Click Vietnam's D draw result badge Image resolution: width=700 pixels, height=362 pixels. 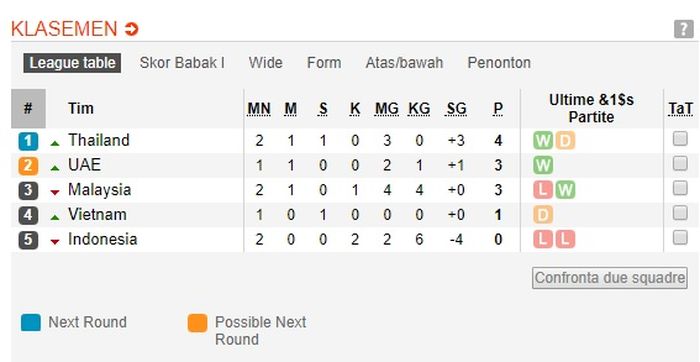point(543,215)
